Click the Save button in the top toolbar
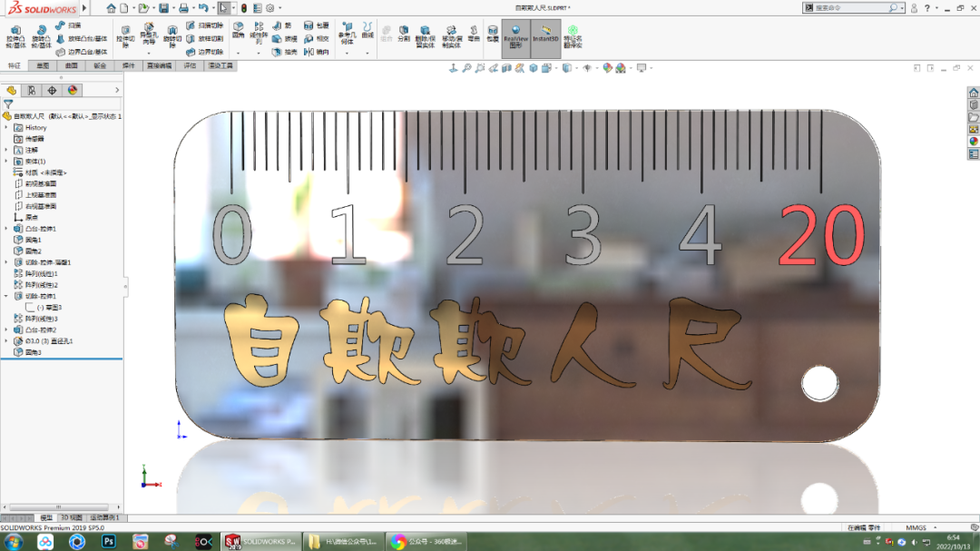The image size is (980, 551). 165,9
